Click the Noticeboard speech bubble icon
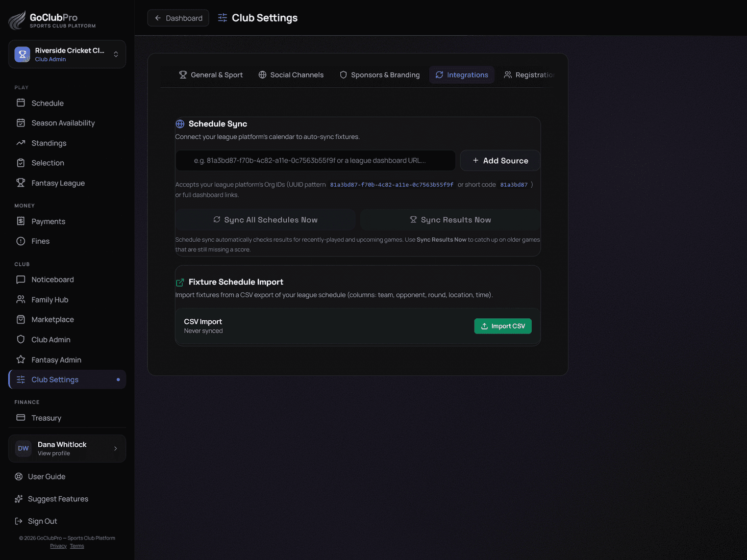The height and width of the screenshot is (560, 747). click(21, 279)
